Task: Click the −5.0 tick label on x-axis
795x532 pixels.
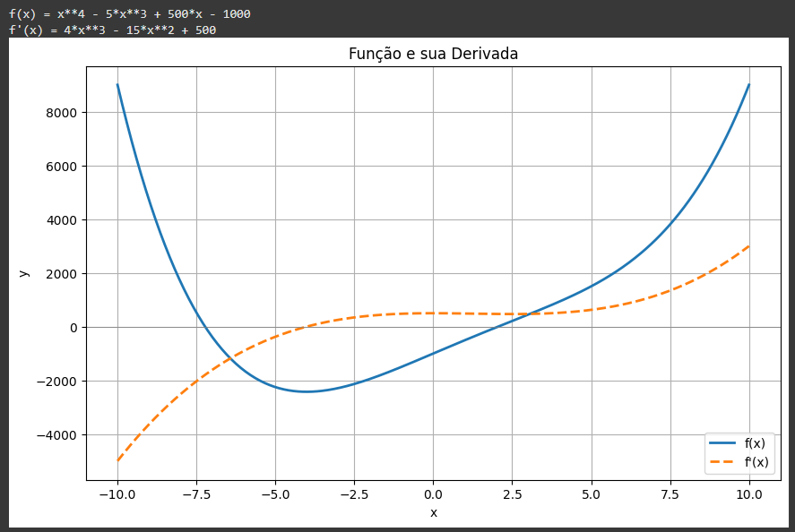Action: click(274, 494)
